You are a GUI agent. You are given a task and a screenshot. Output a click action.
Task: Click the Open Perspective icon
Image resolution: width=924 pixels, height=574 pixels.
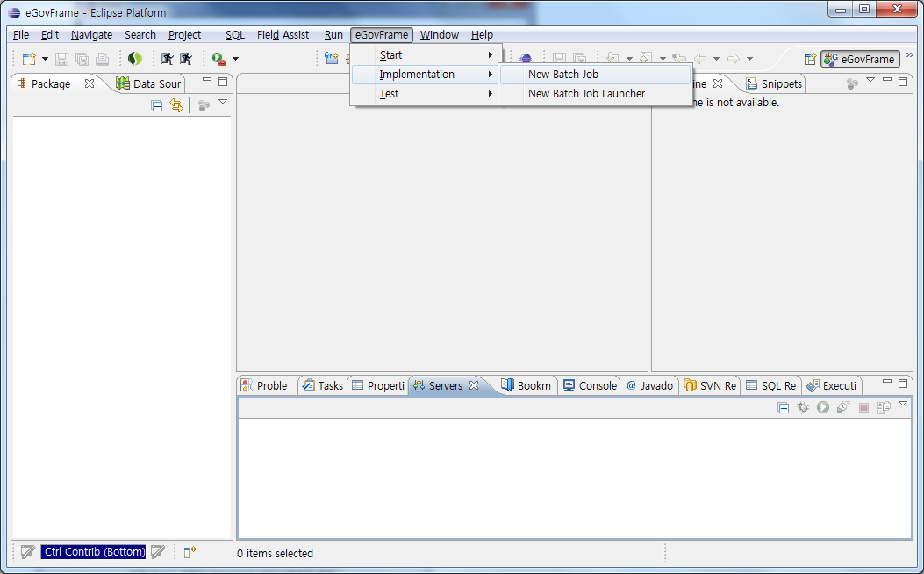point(810,59)
